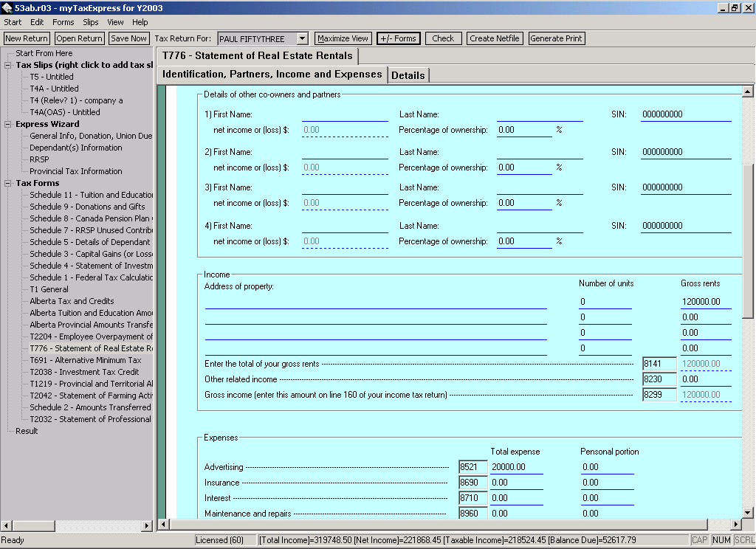This screenshot has width=756, height=549.
Task: Collapse the Express Wizard tree section
Action: pos(8,124)
